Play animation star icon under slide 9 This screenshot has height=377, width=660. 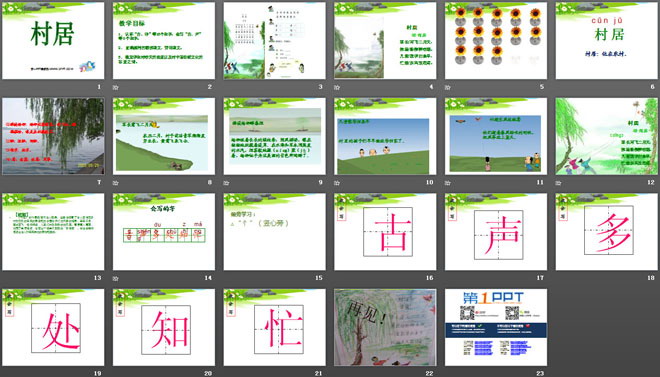[226, 183]
